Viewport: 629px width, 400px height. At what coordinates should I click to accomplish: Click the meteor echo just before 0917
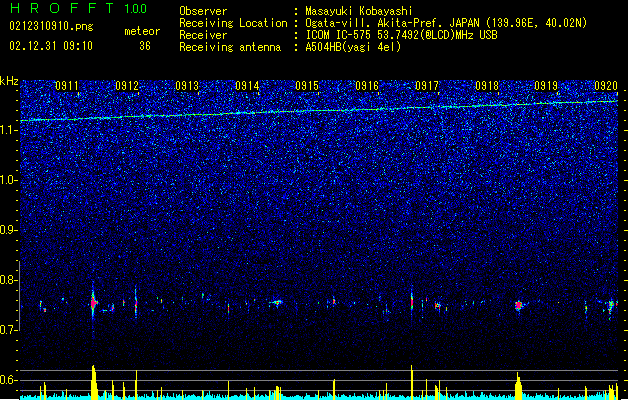click(x=412, y=302)
